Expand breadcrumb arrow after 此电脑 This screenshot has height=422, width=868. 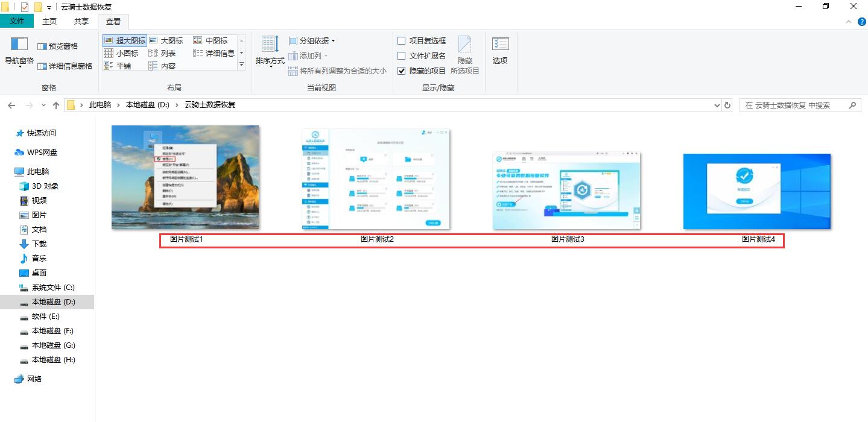(x=118, y=105)
